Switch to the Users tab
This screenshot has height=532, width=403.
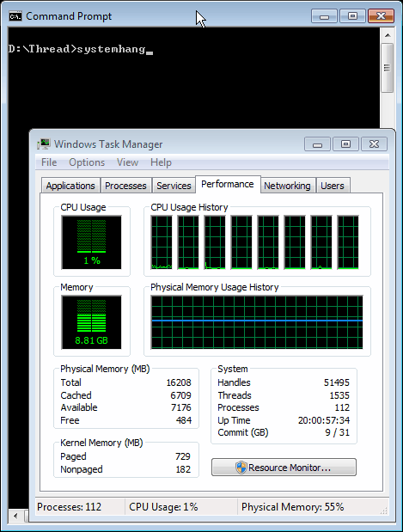pos(333,186)
